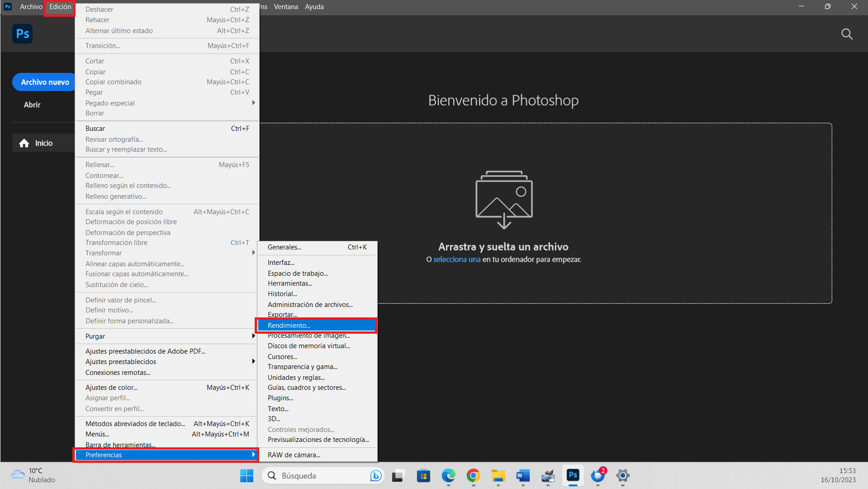Expand Ajustes preestablecidos submenu

click(x=167, y=362)
